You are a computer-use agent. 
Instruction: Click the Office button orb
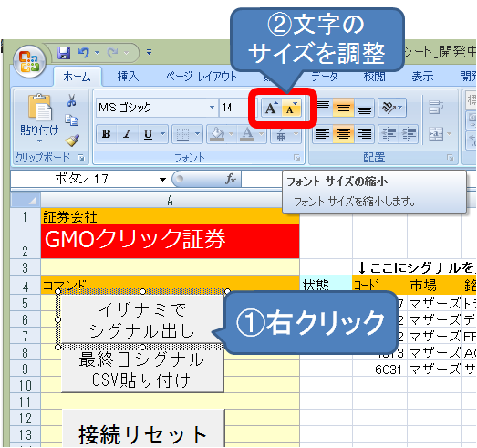(29, 62)
